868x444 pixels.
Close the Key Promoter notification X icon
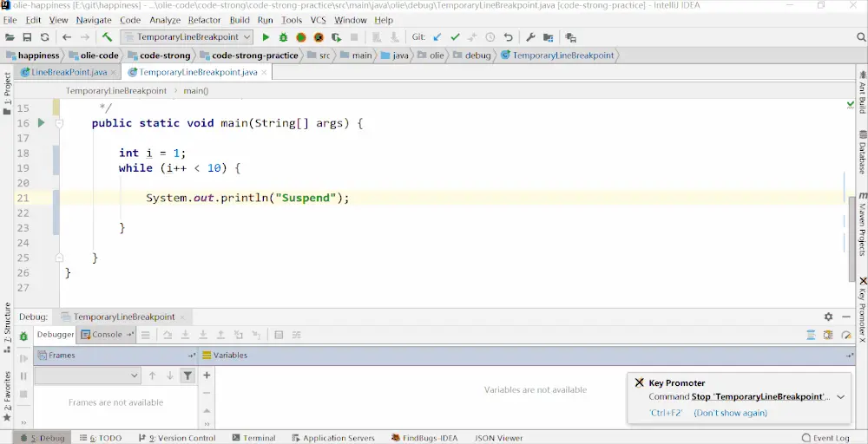tap(640, 382)
